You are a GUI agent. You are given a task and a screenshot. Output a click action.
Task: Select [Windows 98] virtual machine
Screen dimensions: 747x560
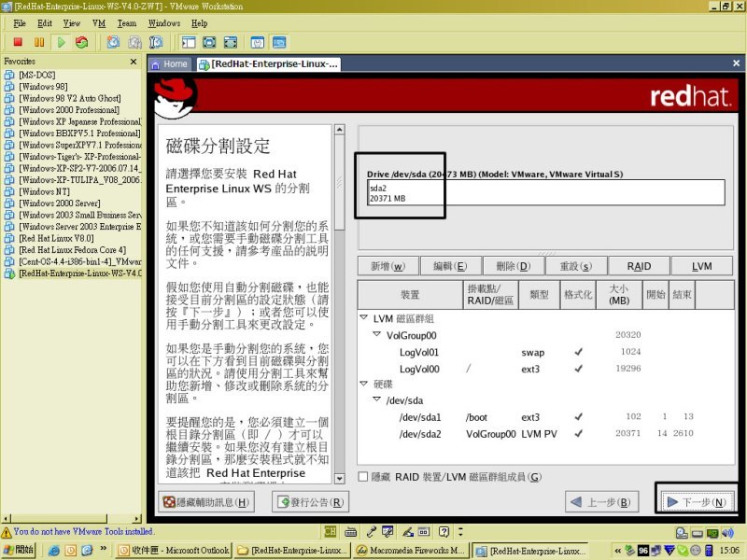point(43,87)
